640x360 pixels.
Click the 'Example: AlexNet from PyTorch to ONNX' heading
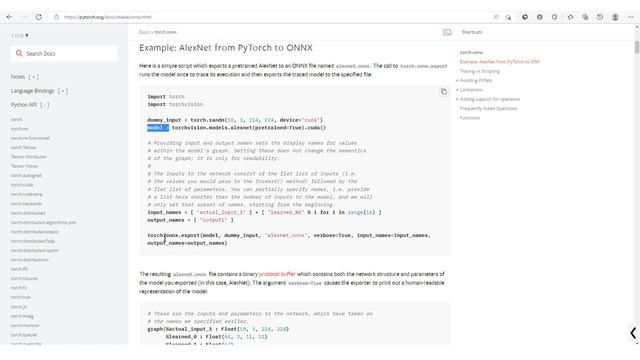pyautogui.click(x=226, y=48)
